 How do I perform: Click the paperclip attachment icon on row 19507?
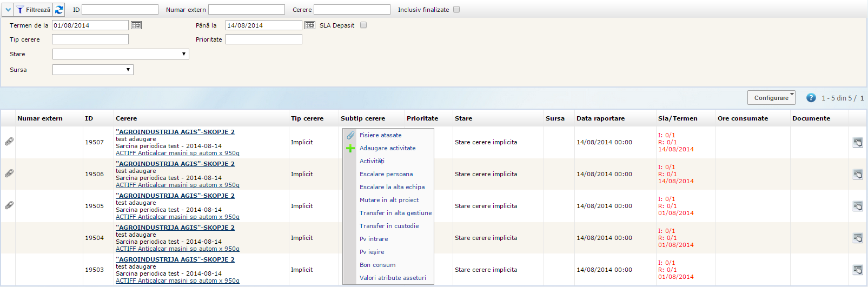[x=9, y=142]
